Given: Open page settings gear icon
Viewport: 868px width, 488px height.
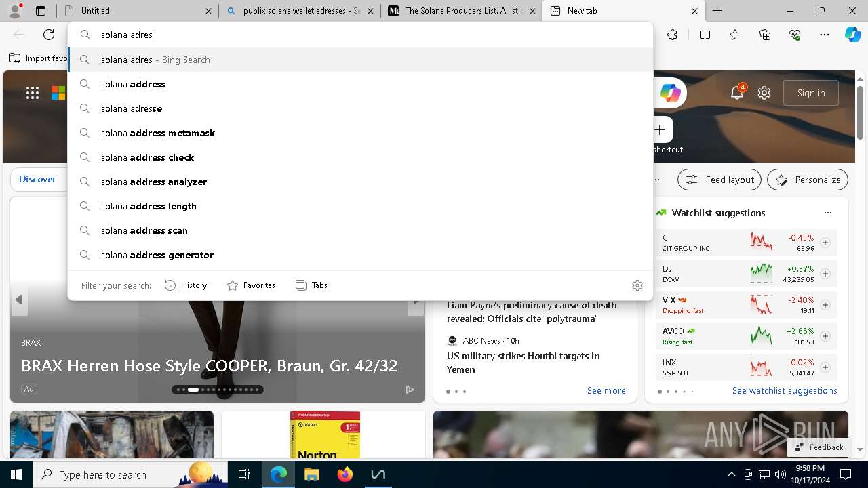Looking at the screenshot, I should pos(764,93).
